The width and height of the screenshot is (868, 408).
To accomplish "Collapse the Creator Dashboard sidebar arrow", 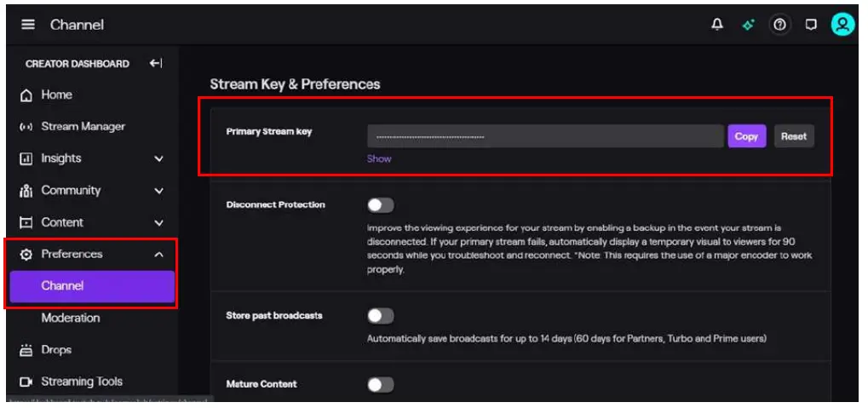I will (156, 63).
